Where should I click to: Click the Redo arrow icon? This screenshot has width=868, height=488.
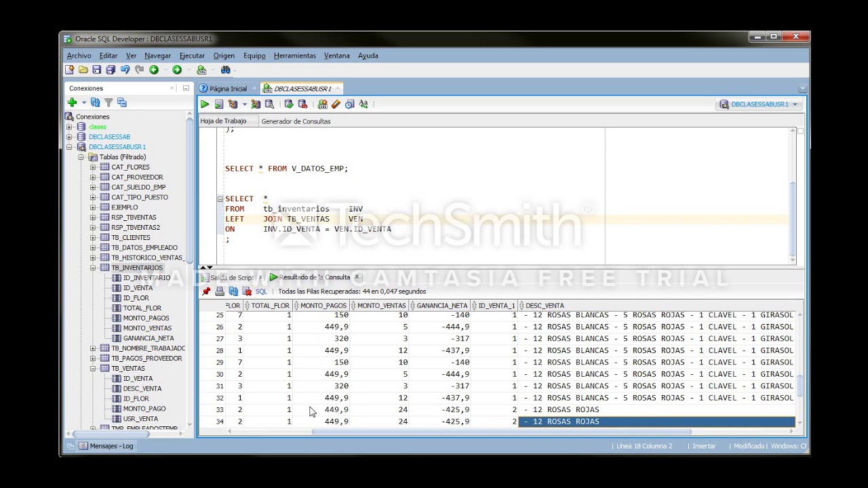coord(139,70)
